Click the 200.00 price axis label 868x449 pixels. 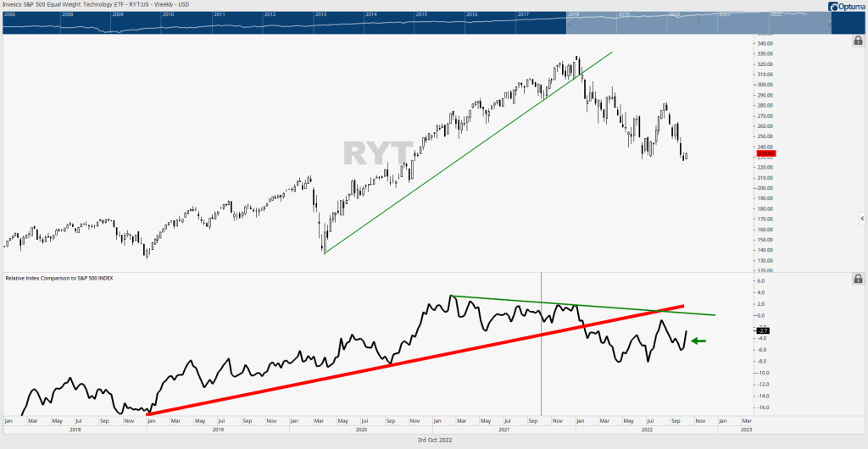tap(765, 188)
